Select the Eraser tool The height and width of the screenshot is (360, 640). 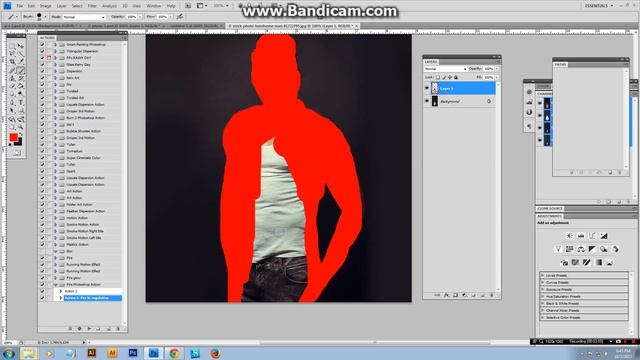pos(12,86)
